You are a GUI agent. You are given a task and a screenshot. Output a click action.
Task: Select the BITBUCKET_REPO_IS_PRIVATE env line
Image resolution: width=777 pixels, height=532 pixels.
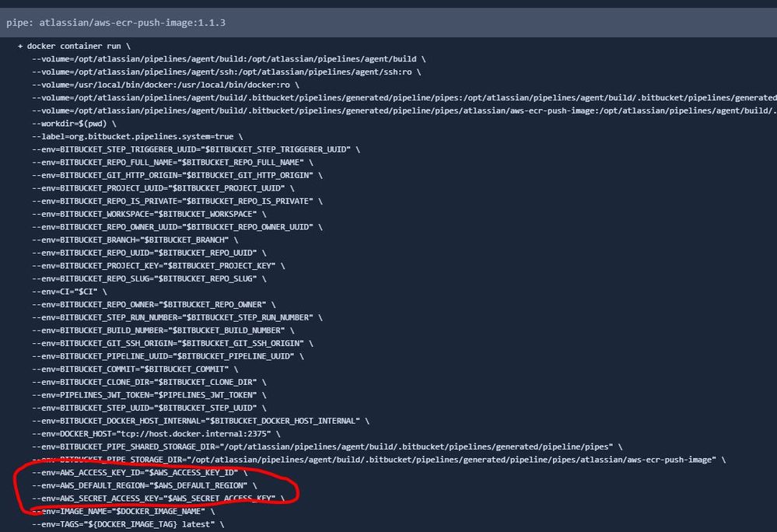pyautogui.click(x=177, y=201)
